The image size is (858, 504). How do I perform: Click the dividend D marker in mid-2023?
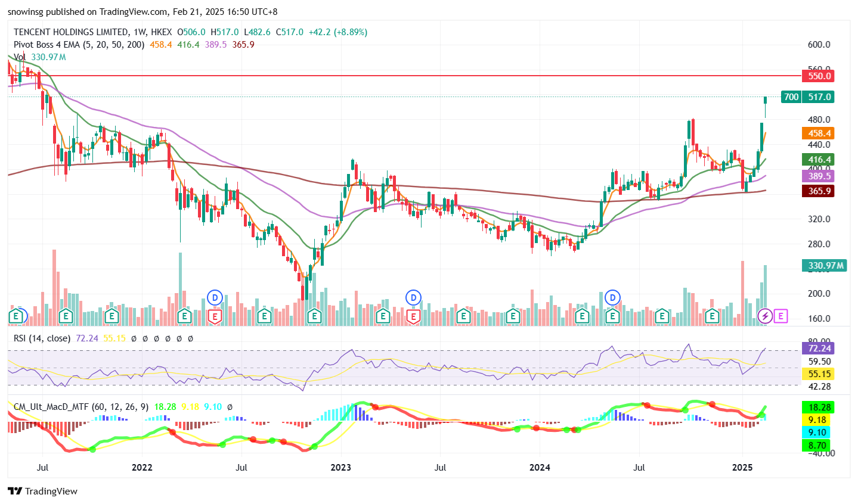(413, 297)
